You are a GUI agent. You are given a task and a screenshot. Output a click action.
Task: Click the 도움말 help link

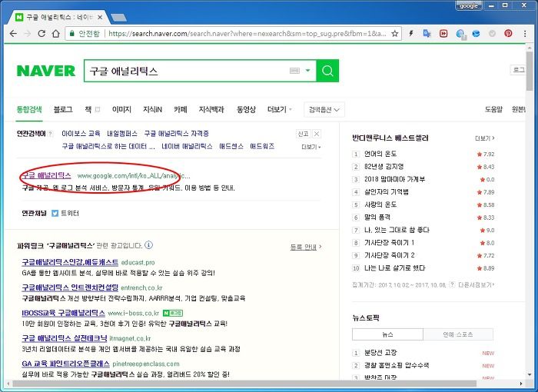coord(493,109)
